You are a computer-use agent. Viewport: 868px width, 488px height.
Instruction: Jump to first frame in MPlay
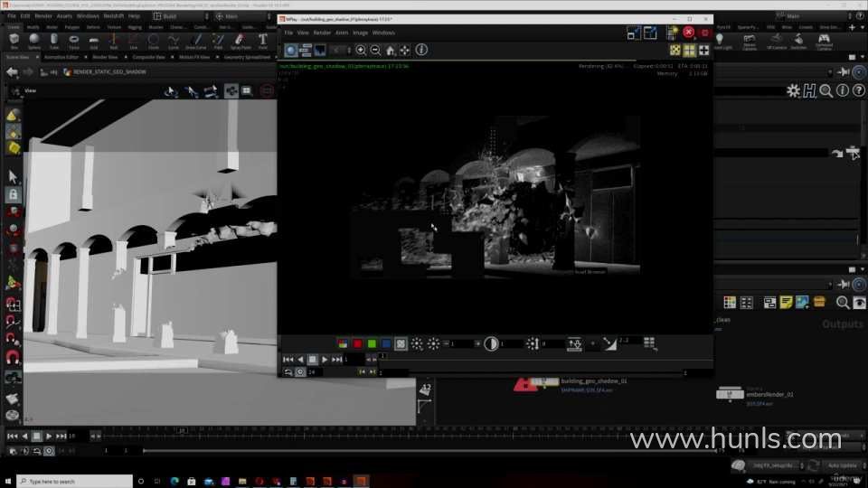point(288,360)
